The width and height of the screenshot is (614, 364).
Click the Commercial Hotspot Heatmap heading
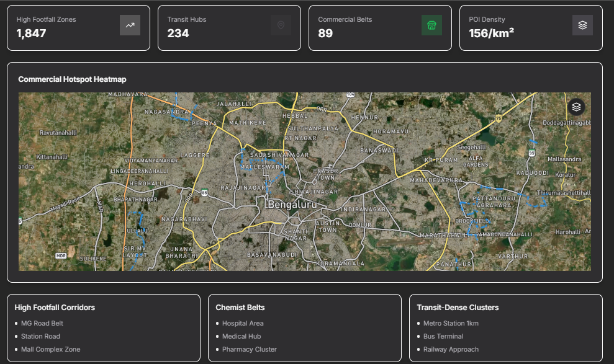[x=72, y=79]
